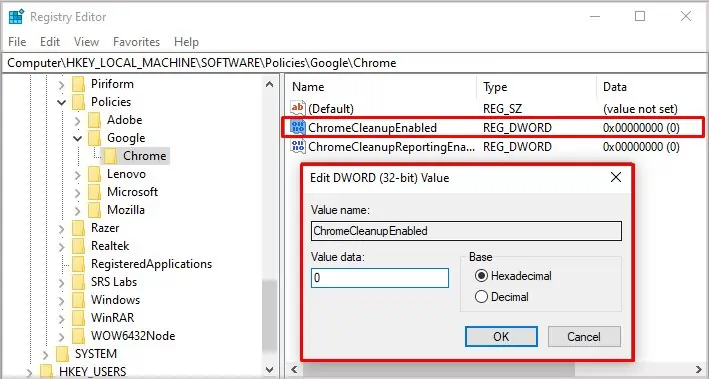Screen dimensions: 709x379
Task: Click the REG_SZ type cell
Action: [x=502, y=109]
